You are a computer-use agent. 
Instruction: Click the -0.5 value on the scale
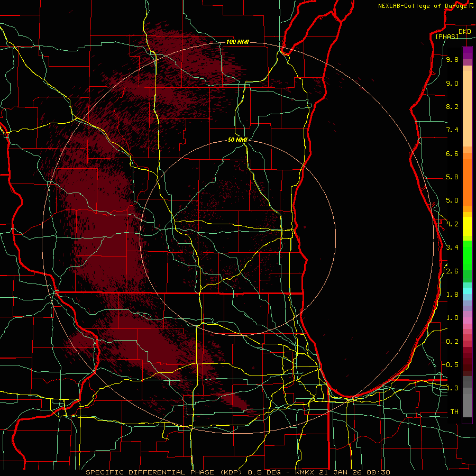point(450,365)
